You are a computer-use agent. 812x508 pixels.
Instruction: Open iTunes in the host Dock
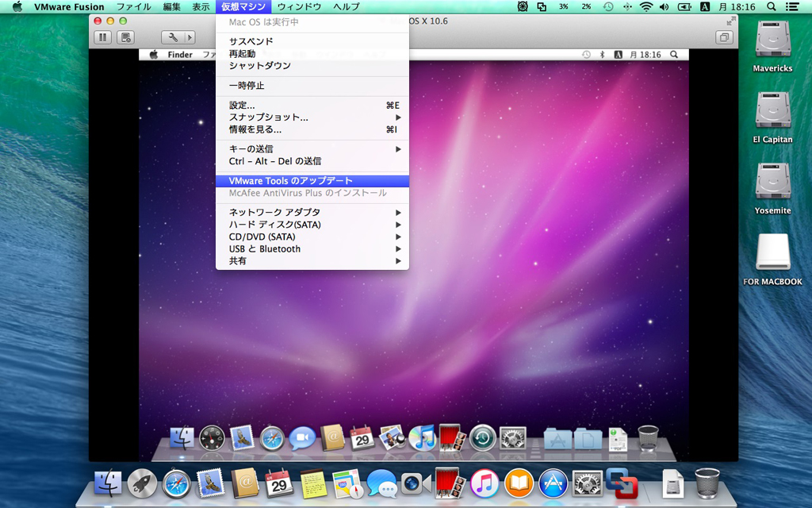pos(485,483)
